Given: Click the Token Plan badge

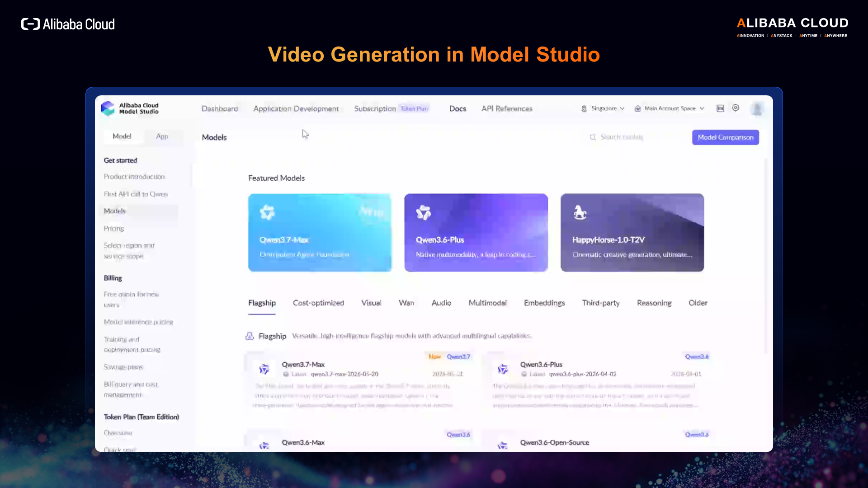Looking at the screenshot, I should point(414,109).
